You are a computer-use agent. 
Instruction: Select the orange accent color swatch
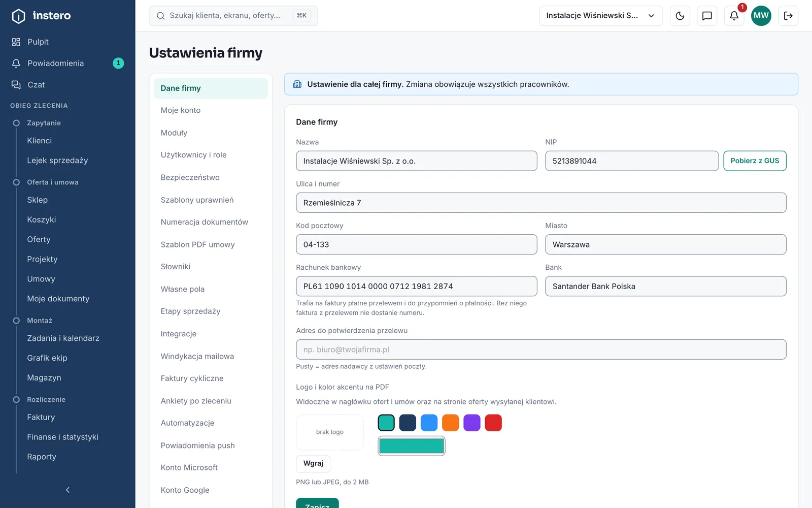click(x=450, y=423)
